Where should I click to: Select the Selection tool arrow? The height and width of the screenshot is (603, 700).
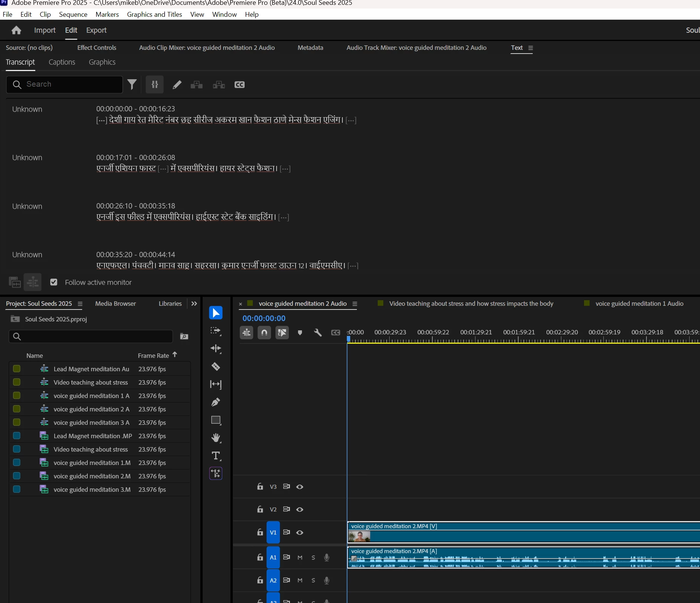[216, 313]
